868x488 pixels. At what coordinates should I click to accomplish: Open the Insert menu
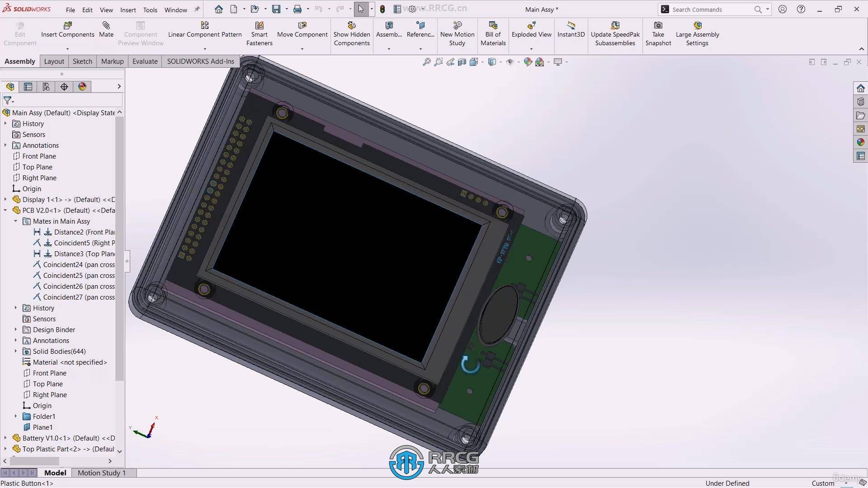coord(128,10)
